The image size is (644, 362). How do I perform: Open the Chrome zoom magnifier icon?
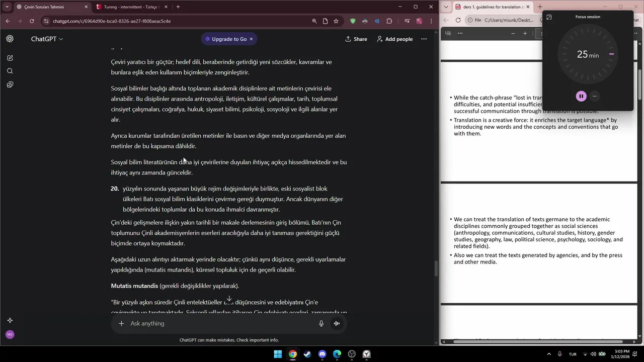(314, 21)
